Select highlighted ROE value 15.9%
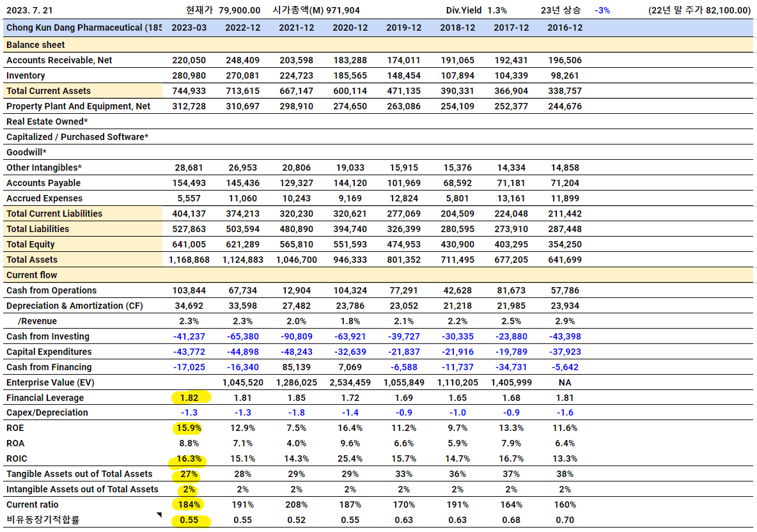Viewport: 757px width, 532px height. [189, 428]
